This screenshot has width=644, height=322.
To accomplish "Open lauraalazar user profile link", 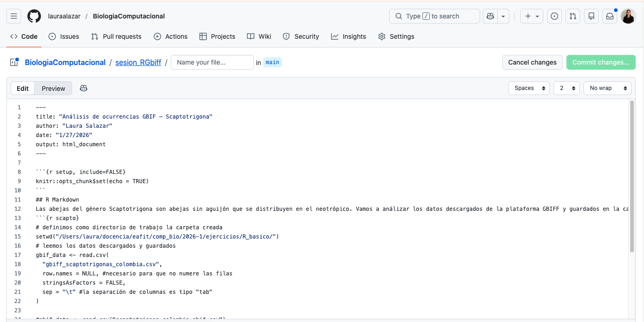I will (x=64, y=16).
